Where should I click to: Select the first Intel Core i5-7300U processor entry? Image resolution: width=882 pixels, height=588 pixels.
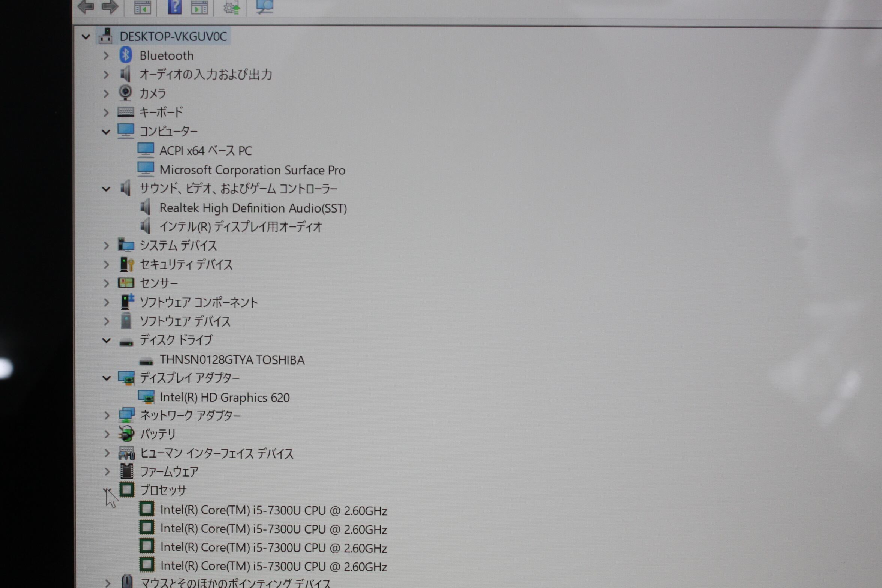pos(273,511)
